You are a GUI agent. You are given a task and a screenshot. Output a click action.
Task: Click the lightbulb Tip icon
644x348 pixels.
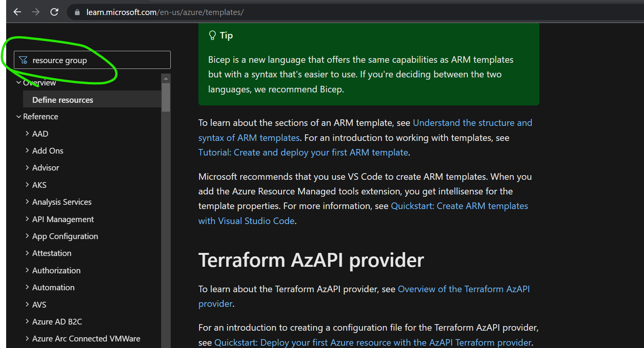click(x=212, y=35)
